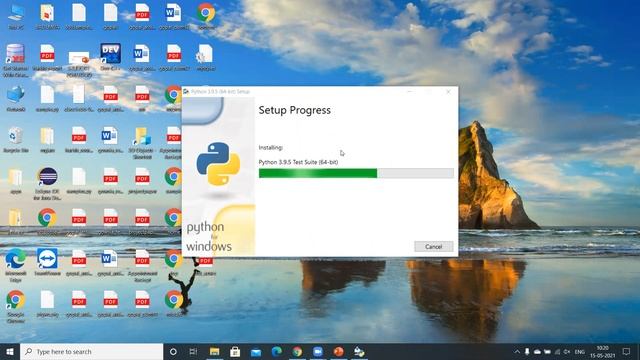Viewport: 640px width, 360px height.
Task: Open the database server desktop shortcut
Action: pyautogui.click(x=16, y=60)
